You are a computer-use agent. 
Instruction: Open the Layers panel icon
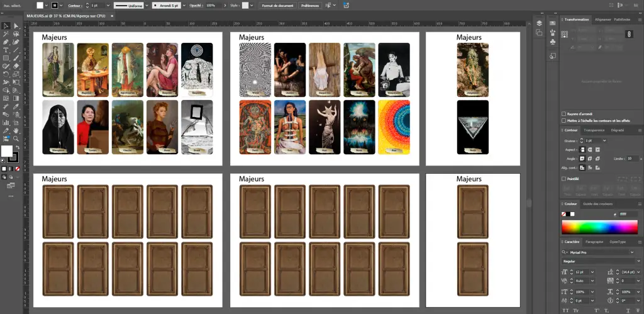539,23
